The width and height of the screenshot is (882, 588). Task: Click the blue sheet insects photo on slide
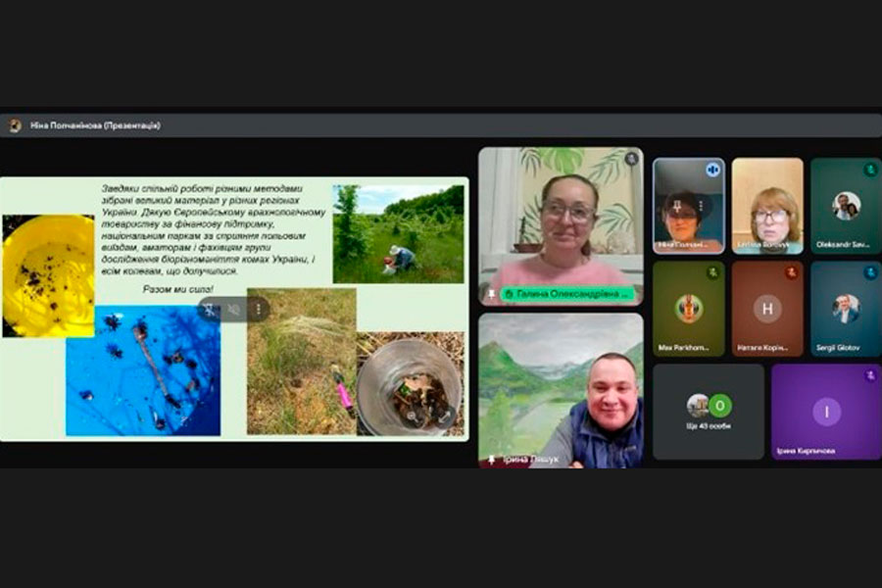point(143,370)
